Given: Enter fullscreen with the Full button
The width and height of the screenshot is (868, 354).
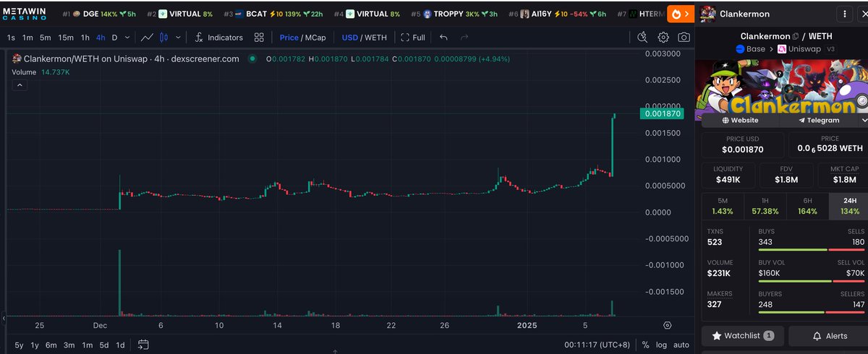Looking at the screenshot, I should (x=414, y=37).
